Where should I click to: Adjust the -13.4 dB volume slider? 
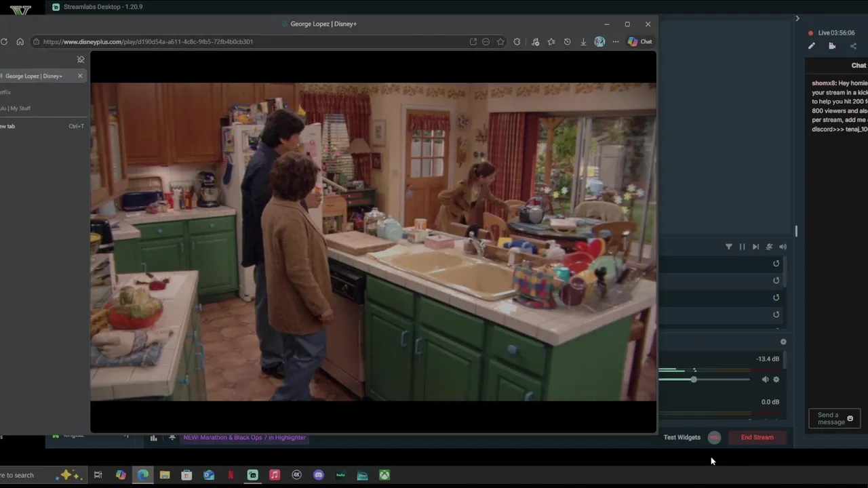pos(694,380)
